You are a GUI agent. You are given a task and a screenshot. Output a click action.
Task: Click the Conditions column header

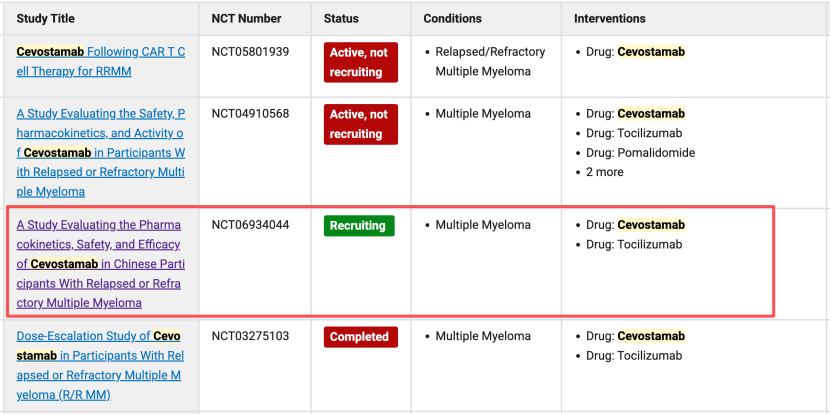point(453,19)
